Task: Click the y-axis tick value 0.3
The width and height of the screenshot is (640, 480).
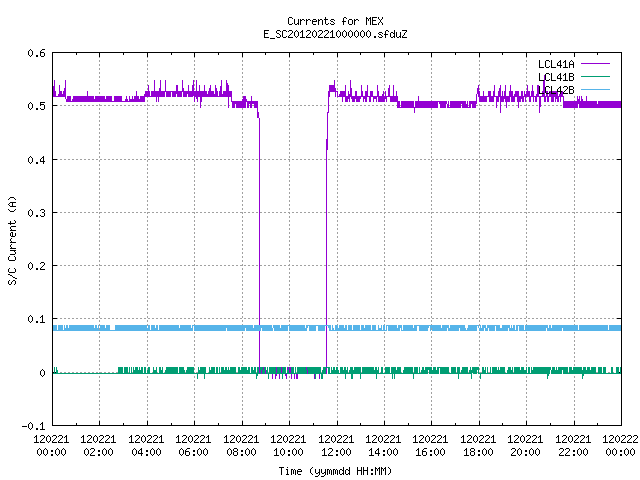Action: coord(36,213)
